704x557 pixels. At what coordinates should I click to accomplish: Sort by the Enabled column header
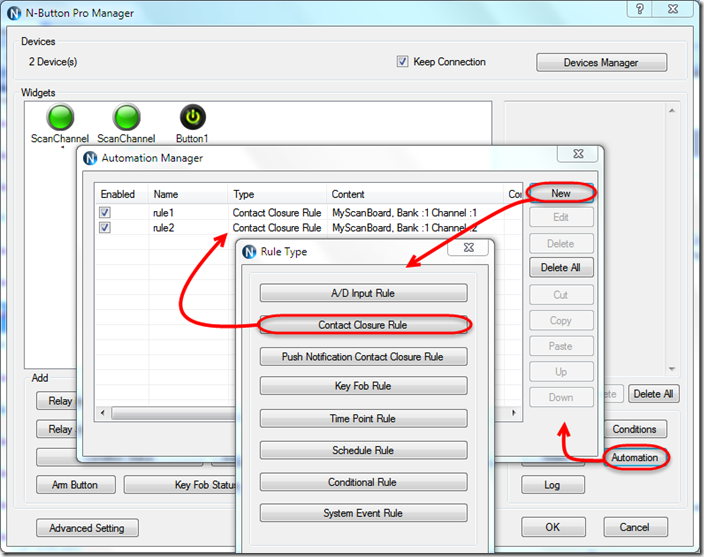pos(121,194)
